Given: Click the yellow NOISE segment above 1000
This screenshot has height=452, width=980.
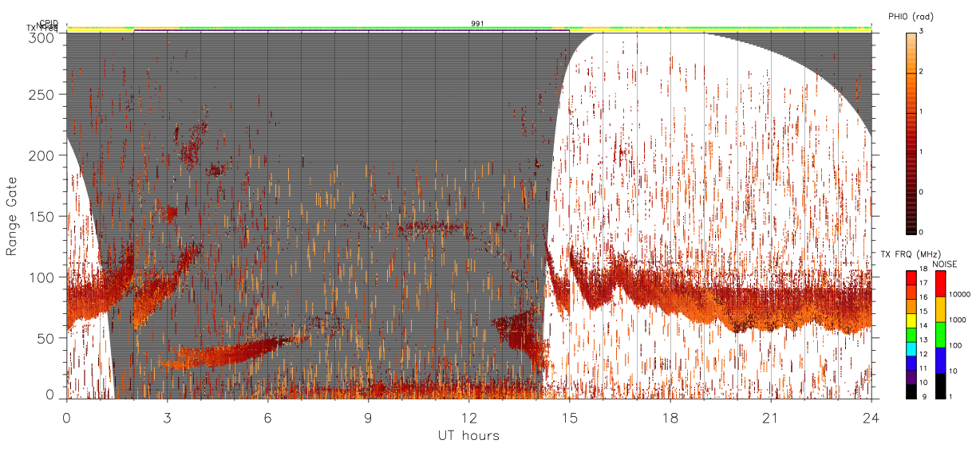Looking at the screenshot, I should click(941, 309).
